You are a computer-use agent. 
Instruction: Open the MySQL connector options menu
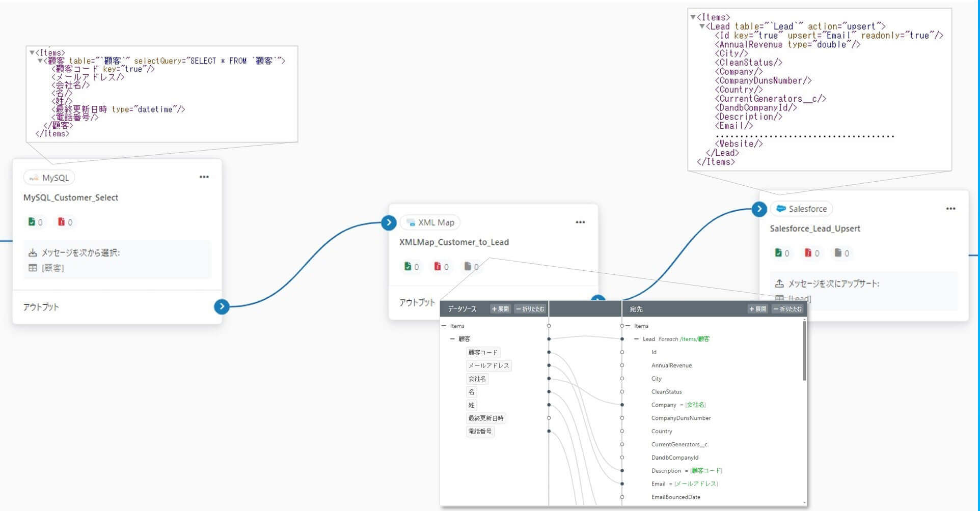[204, 177]
